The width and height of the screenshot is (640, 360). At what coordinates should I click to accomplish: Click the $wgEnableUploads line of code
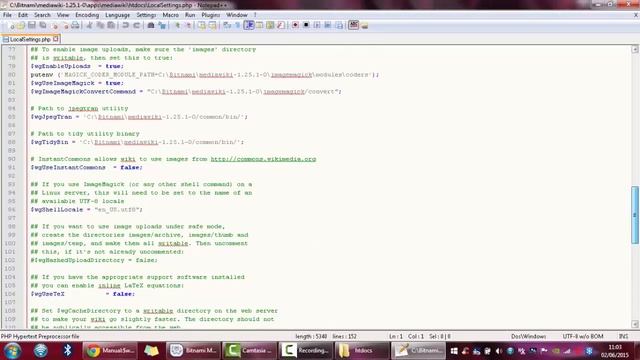77,66
